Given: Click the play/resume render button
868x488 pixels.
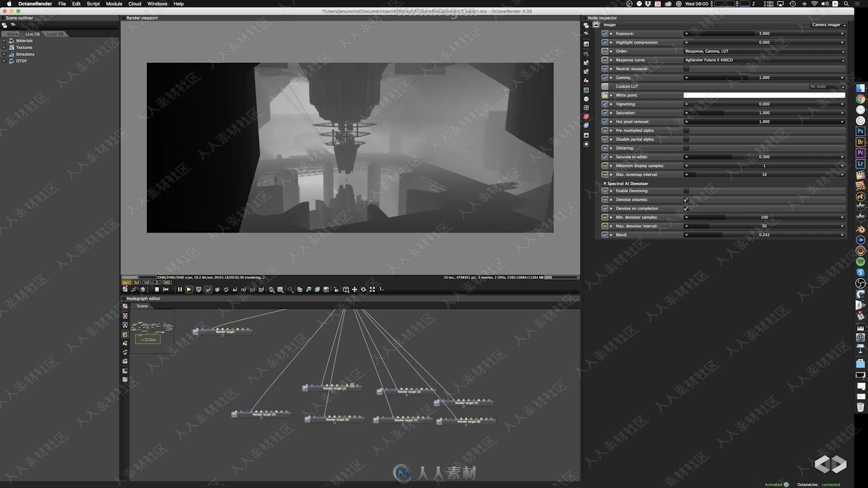Looking at the screenshot, I should coord(189,290).
